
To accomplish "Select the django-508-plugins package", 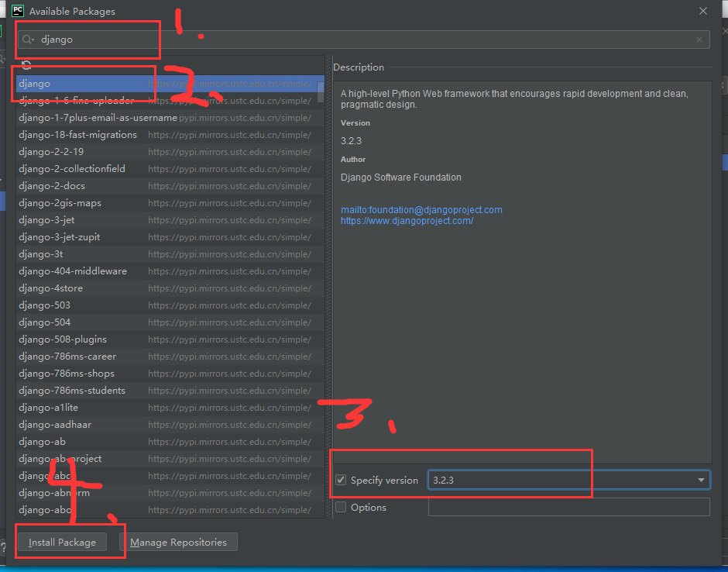I will pos(170,339).
